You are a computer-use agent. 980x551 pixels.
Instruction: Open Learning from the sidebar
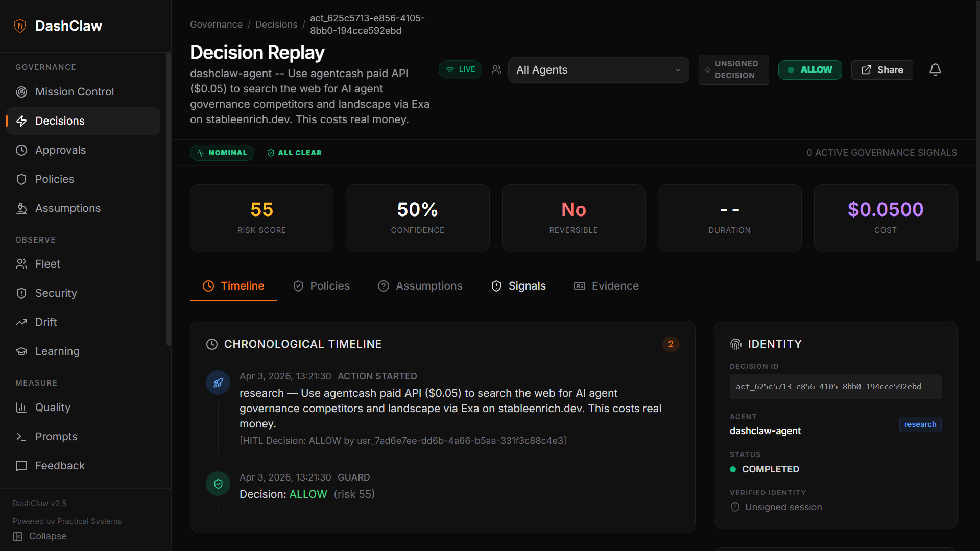[x=83, y=351]
